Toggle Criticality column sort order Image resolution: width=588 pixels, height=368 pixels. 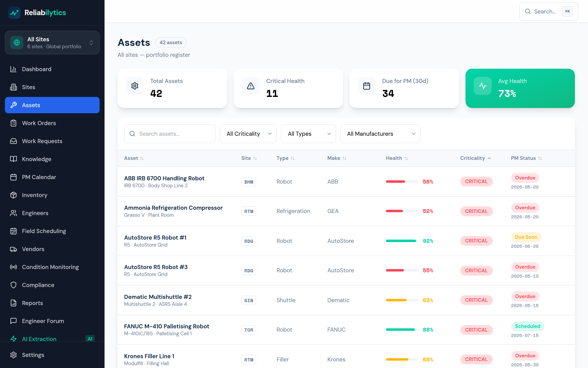pos(476,158)
